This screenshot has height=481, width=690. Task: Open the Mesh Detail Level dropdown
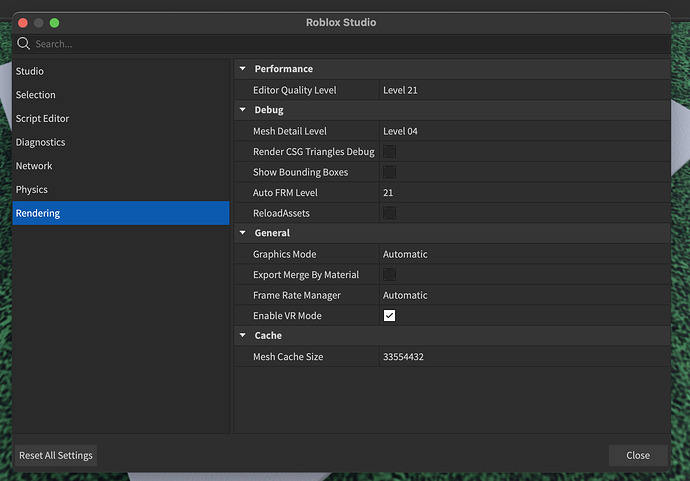tap(525, 131)
